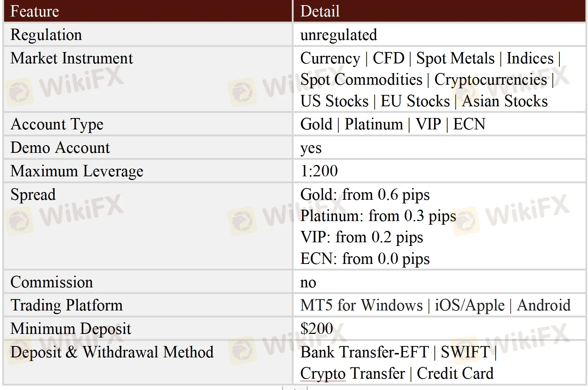Select the Spread row label
This screenshot has height=390, width=588.
pos(33,195)
